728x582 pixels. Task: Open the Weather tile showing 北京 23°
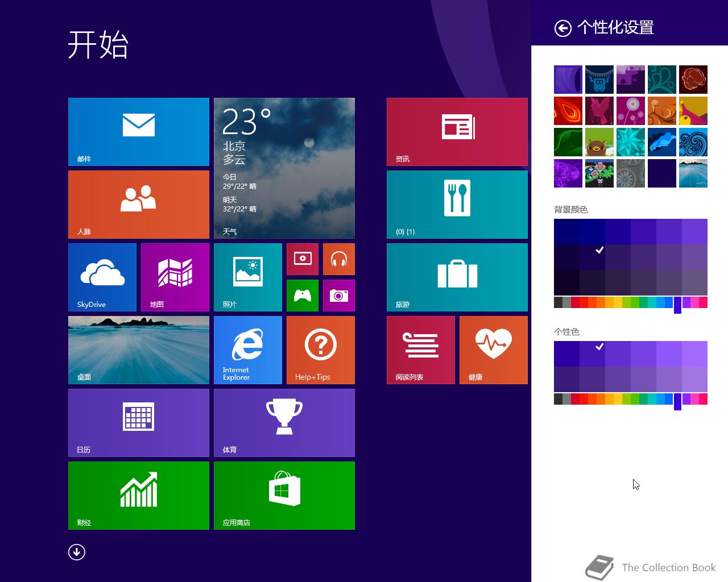[x=284, y=168]
